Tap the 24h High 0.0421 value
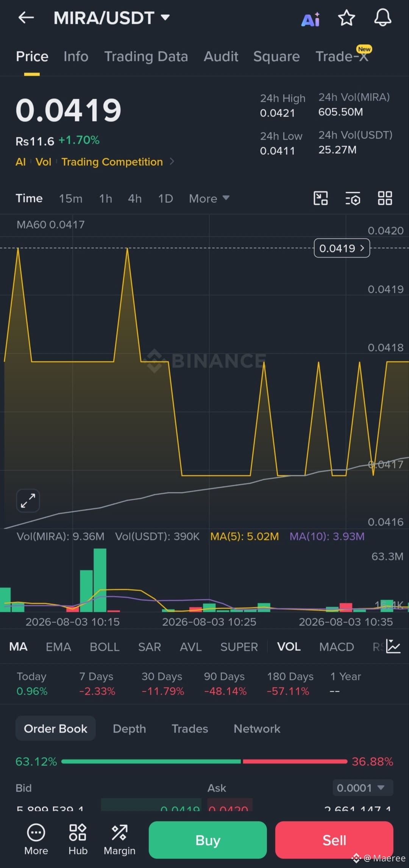409x868 pixels. tap(277, 113)
